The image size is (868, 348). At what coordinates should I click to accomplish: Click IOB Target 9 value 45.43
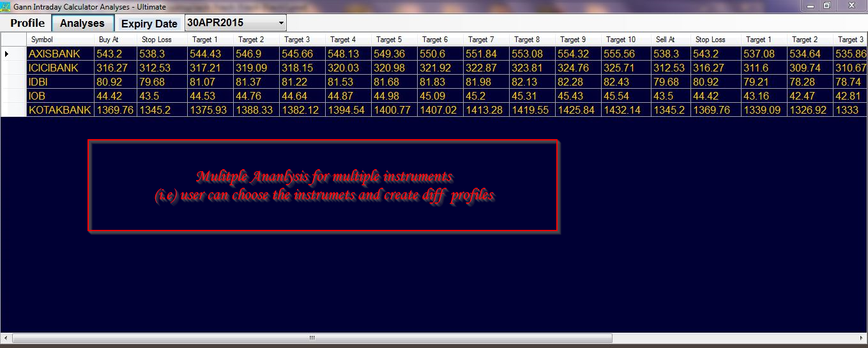tap(579, 96)
